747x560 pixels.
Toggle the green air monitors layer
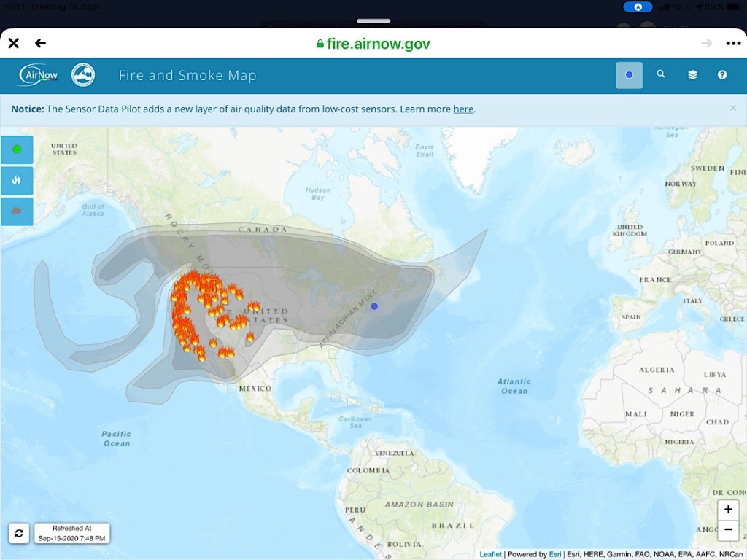click(x=17, y=149)
